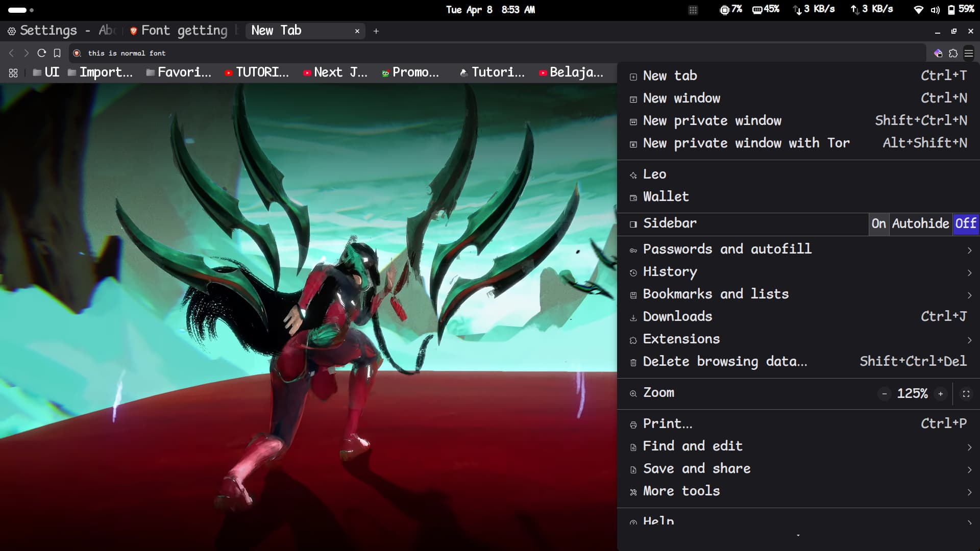Click the workspace indicator pill
The width and height of the screenshot is (980, 551).
point(17,10)
